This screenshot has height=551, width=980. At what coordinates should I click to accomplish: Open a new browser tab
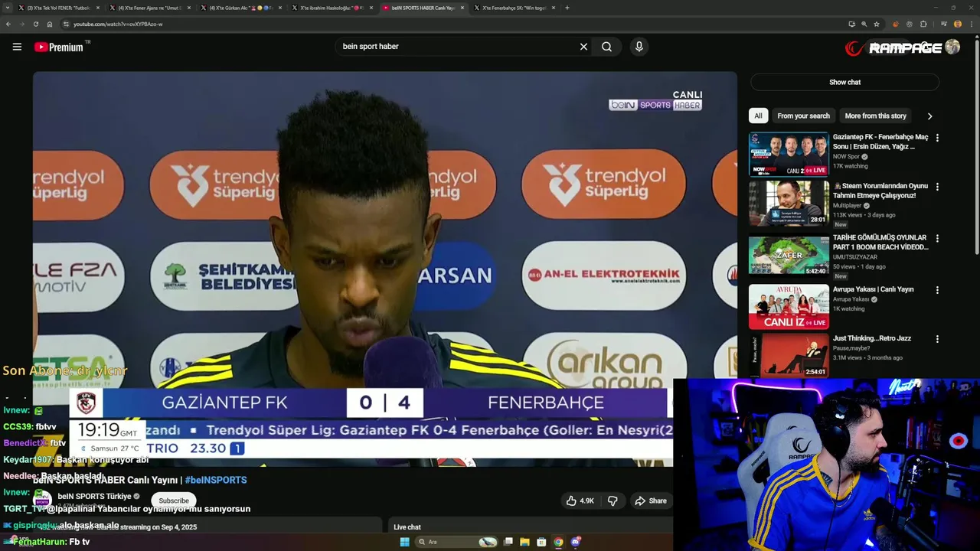pos(567,8)
